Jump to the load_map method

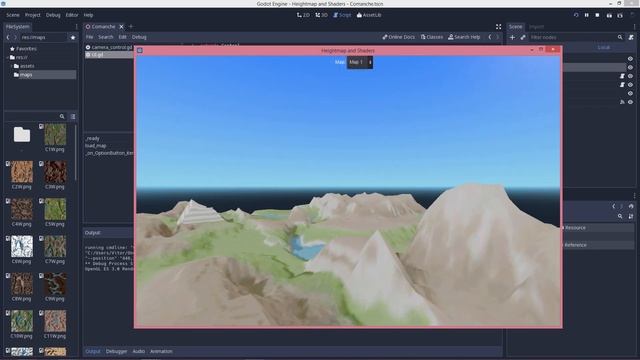click(x=96, y=146)
